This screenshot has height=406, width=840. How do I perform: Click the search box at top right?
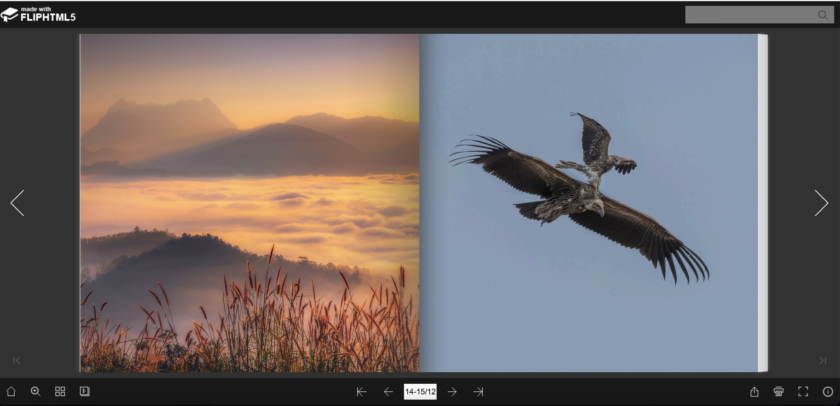(750, 15)
